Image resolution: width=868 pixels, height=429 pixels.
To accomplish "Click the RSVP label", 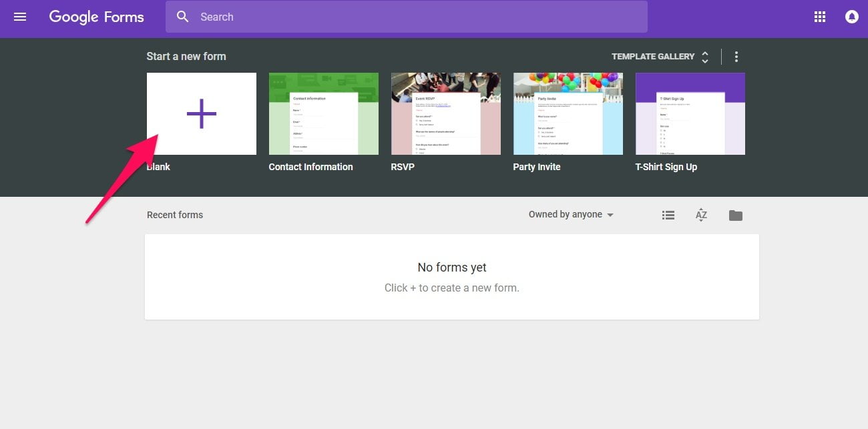I will (403, 167).
